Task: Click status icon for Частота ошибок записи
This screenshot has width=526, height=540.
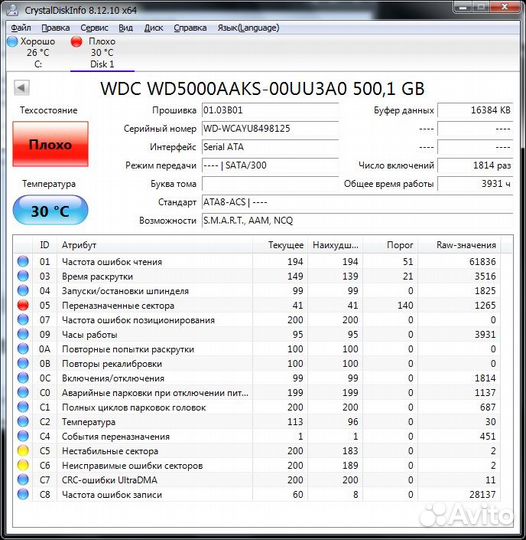Action: (x=23, y=494)
